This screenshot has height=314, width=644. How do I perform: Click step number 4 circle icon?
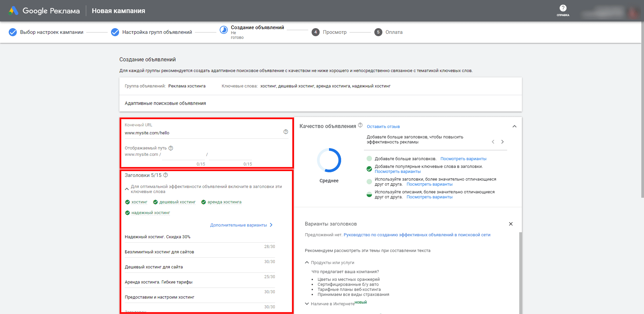point(315,32)
